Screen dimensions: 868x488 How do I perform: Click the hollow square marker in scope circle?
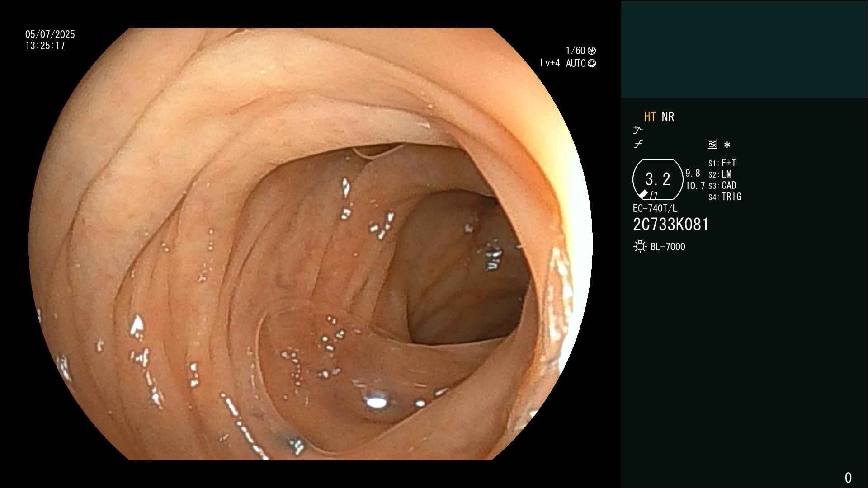(x=653, y=195)
